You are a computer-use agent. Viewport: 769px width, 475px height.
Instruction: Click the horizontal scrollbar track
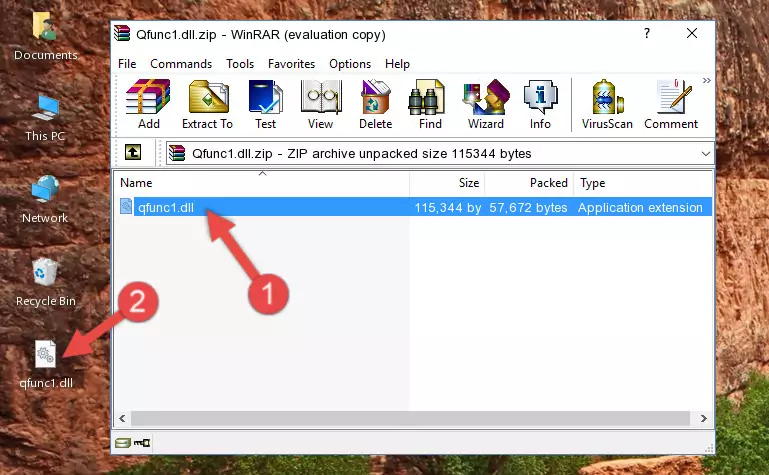tap(410, 418)
